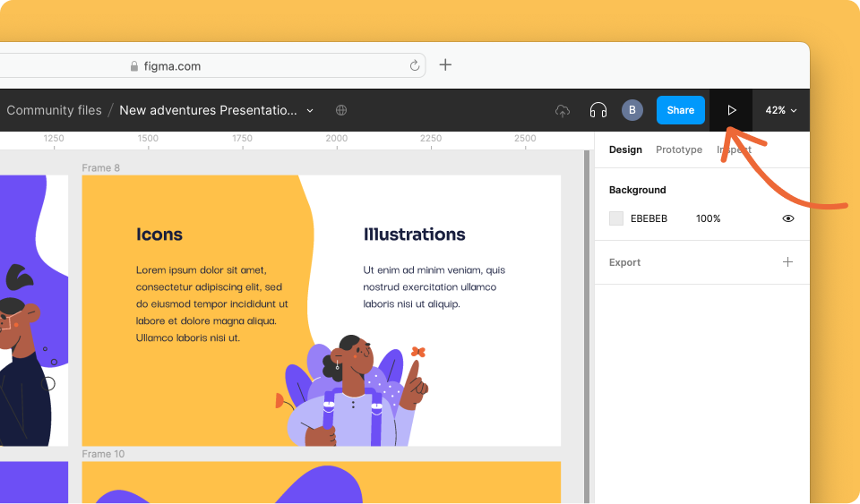The width and height of the screenshot is (860, 504).
Task: Switch to the Design tab
Action: (x=625, y=149)
